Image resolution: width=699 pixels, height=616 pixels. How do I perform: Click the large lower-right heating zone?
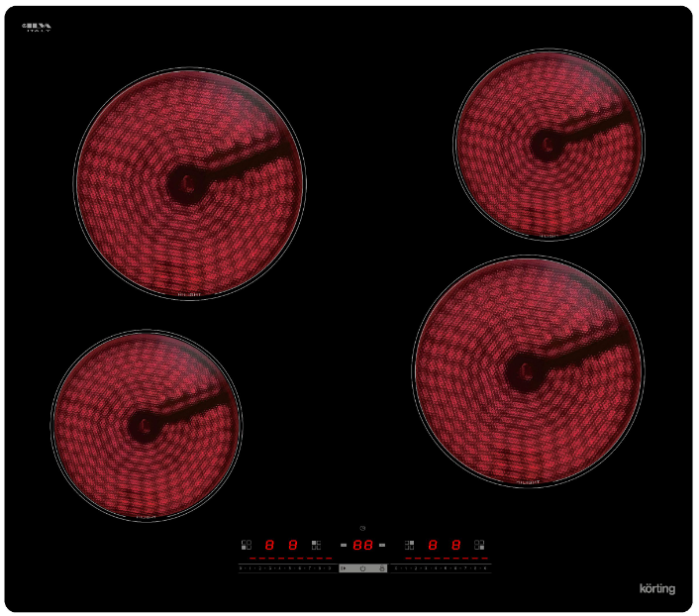coord(528,370)
